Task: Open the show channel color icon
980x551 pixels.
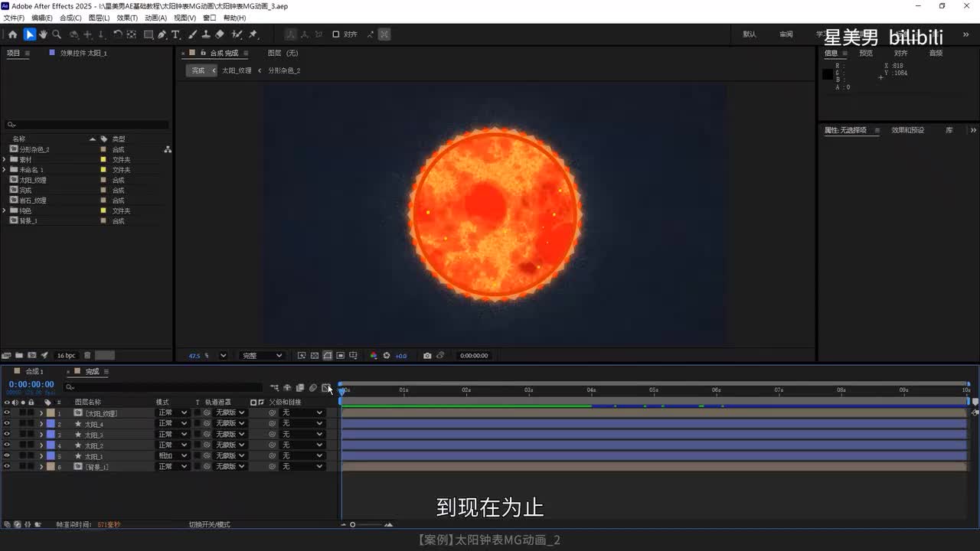Action: coord(374,356)
